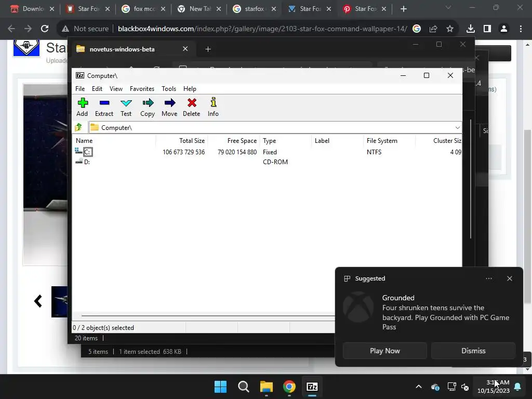Viewport: 532px width, 399px height.
Task: Expand the Computer\ path dropdown
Action: tap(457, 128)
